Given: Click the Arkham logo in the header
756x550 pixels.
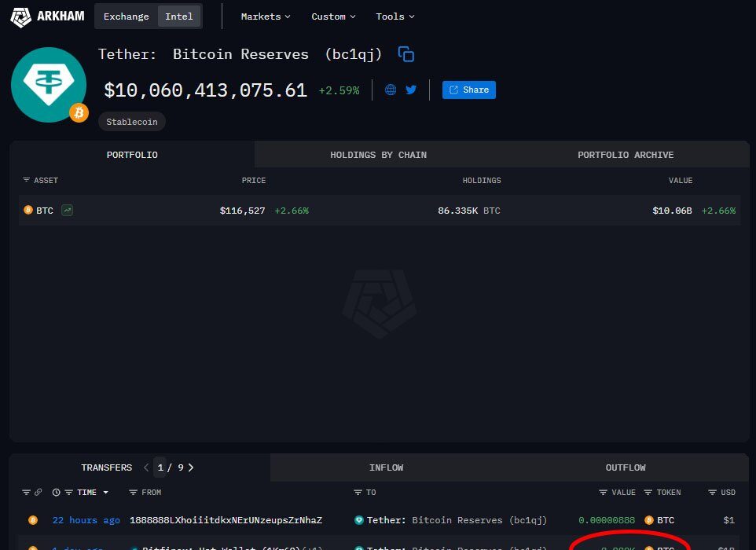Looking at the screenshot, I should [48, 16].
